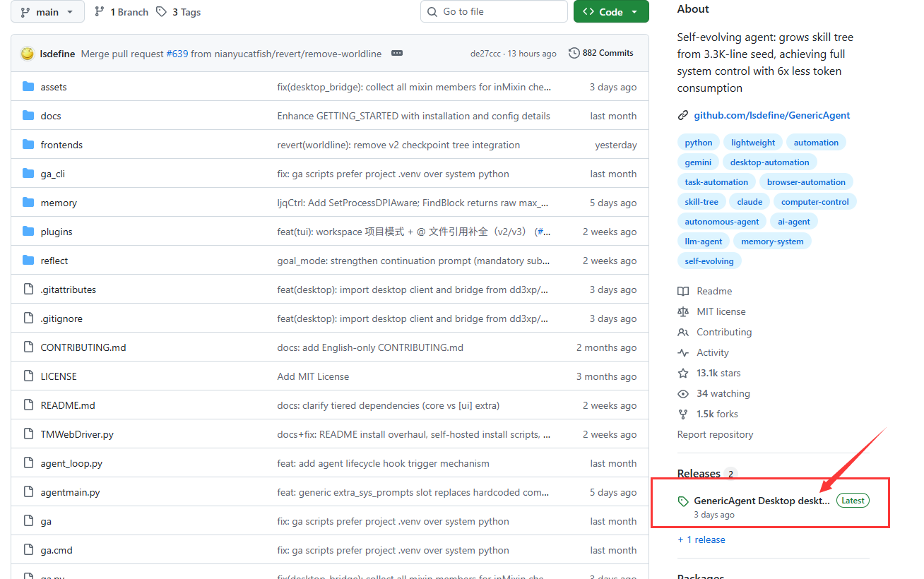This screenshot has width=924, height=579.
Task: Click the memory-system topic tag
Action: point(772,241)
